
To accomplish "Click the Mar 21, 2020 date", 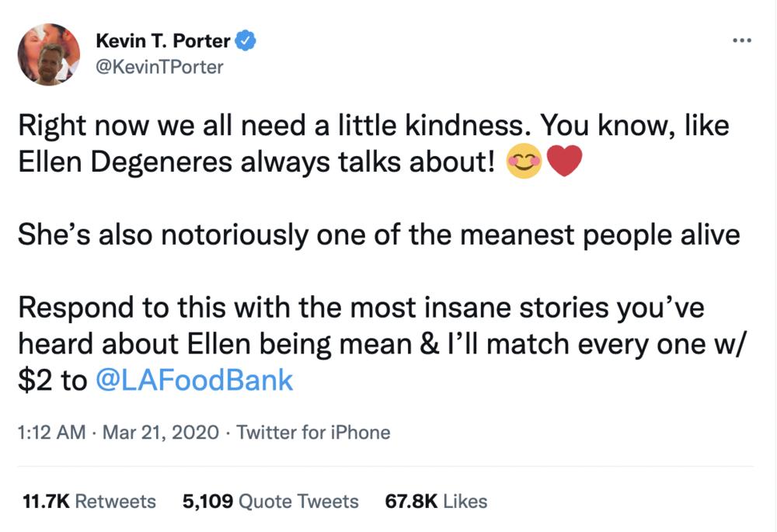I will point(161,433).
